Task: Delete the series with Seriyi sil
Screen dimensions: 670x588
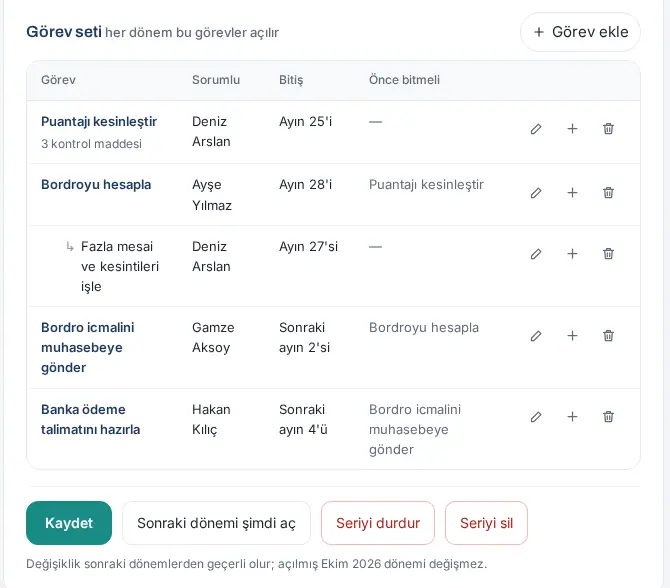Action: pos(486,523)
